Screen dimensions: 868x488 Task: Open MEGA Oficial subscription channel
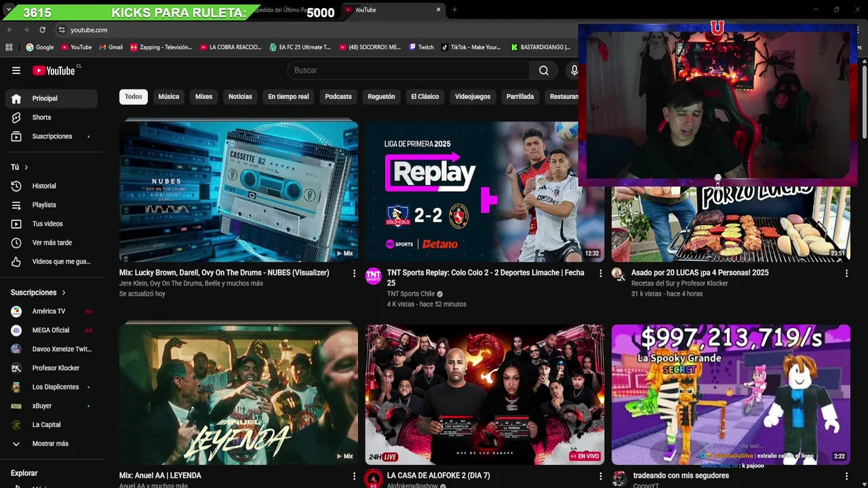[x=52, y=330]
